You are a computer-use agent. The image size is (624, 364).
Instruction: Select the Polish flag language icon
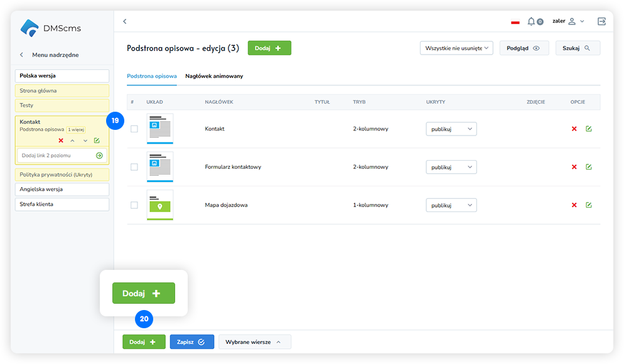[515, 22]
